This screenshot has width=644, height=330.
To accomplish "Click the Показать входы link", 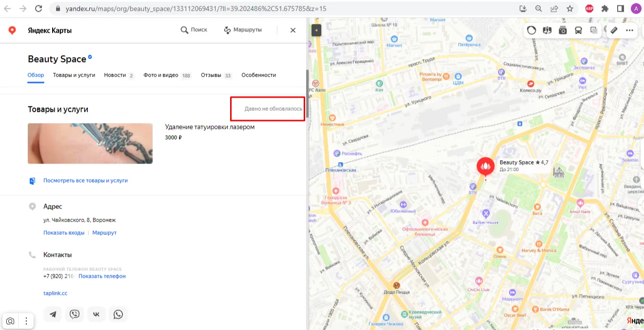I will tap(64, 233).
